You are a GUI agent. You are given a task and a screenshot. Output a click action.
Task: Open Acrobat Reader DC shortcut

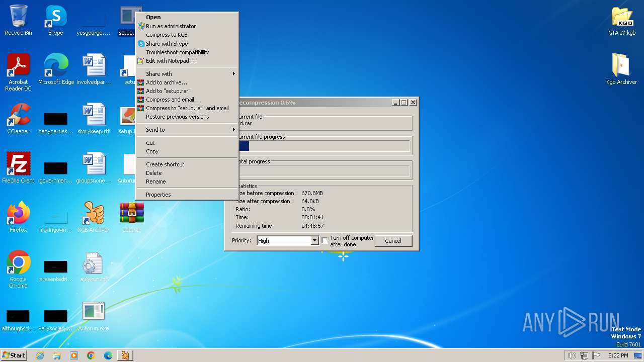pyautogui.click(x=18, y=73)
